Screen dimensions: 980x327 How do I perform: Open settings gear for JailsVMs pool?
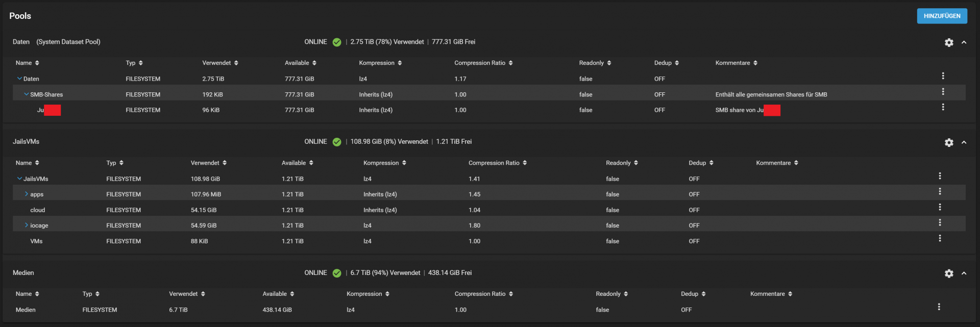point(948,142)
